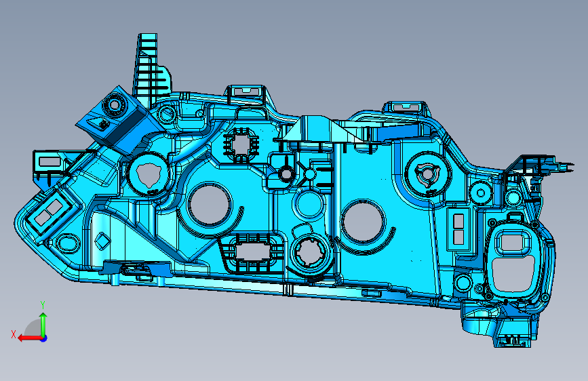Click the red 'X' axis label

(x=14, y=334)
